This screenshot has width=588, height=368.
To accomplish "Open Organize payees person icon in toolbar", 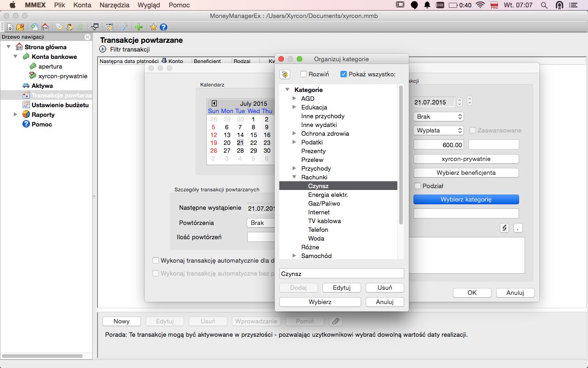I will [x=70, y=27].
